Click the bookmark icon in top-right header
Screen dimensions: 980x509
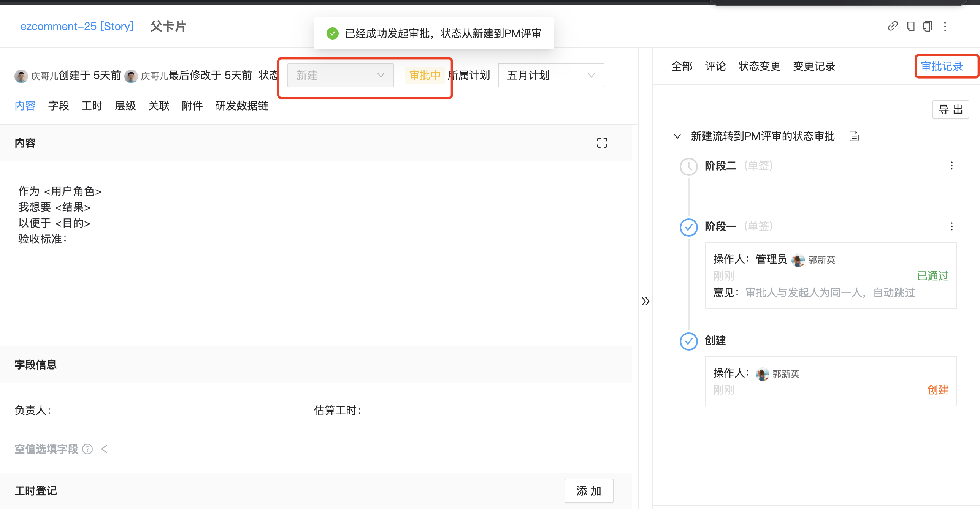point(910,26)
